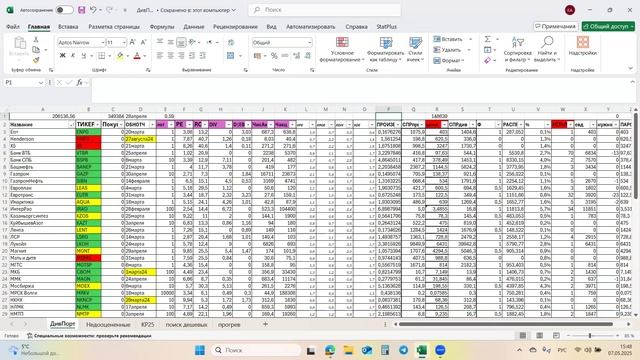Open the font size 11 dropdown
Screen dimensions: 640x360
tap(124, 42)
